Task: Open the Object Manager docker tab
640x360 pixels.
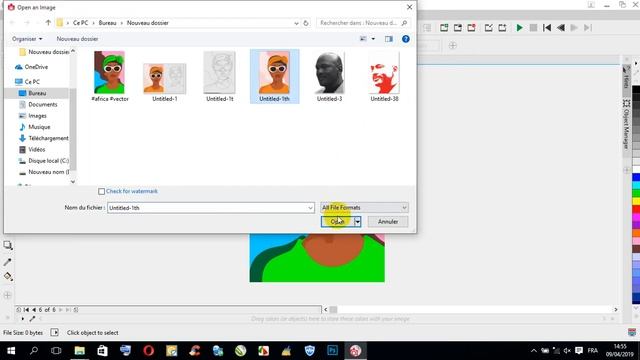Action: [626, 124]
